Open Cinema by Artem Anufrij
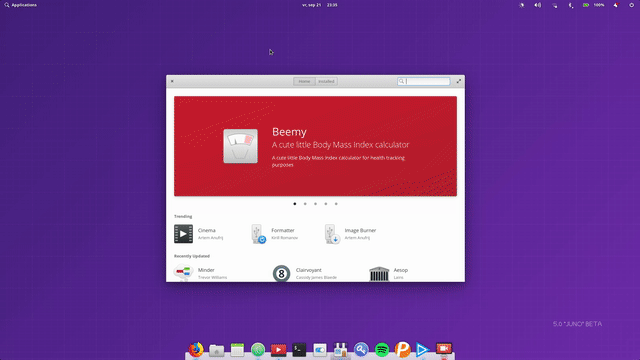Screen dimensions: 640x360 (x=199, y=234)
